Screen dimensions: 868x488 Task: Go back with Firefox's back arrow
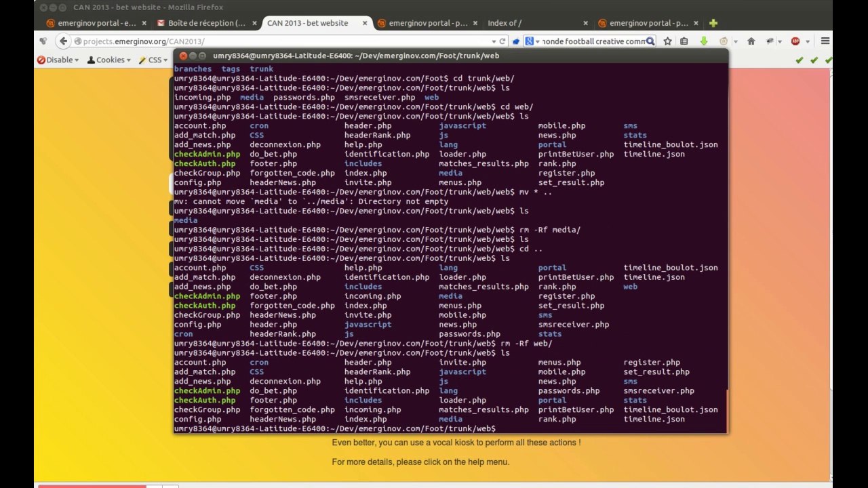(64, 41)
